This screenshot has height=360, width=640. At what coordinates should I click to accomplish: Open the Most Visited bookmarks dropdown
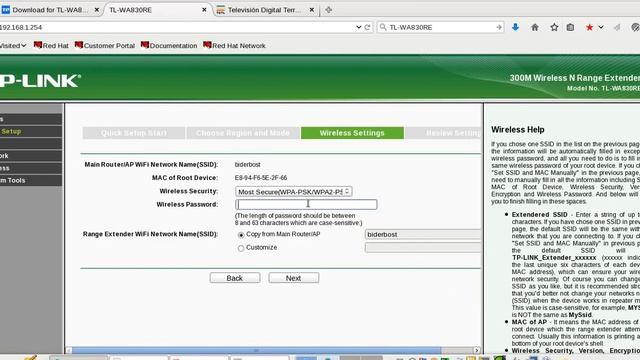click(x=13, y=46)
